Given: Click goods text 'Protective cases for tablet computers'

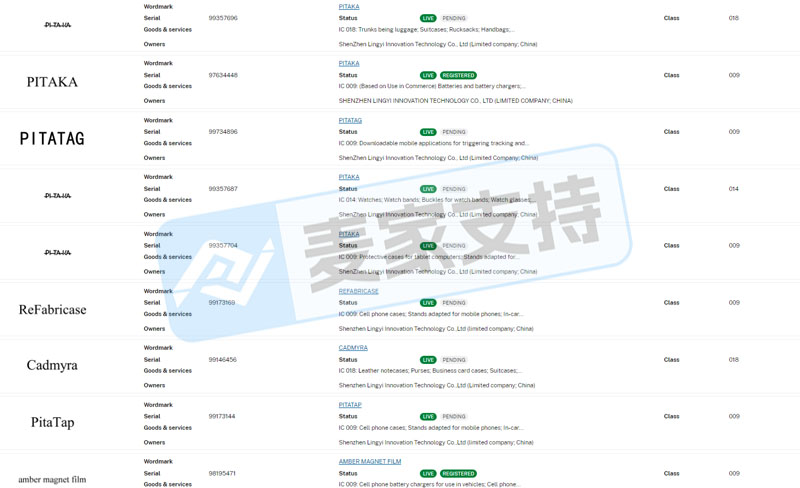Looking at the screenshot, I should [409, 257].
